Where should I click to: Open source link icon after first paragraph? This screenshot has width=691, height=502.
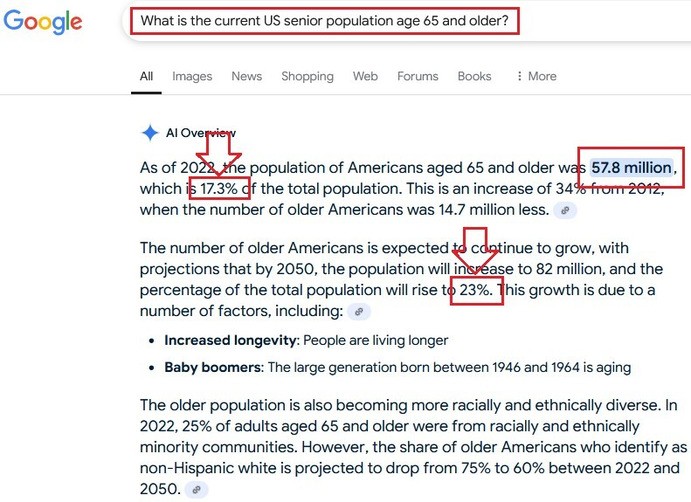[565, 211]
